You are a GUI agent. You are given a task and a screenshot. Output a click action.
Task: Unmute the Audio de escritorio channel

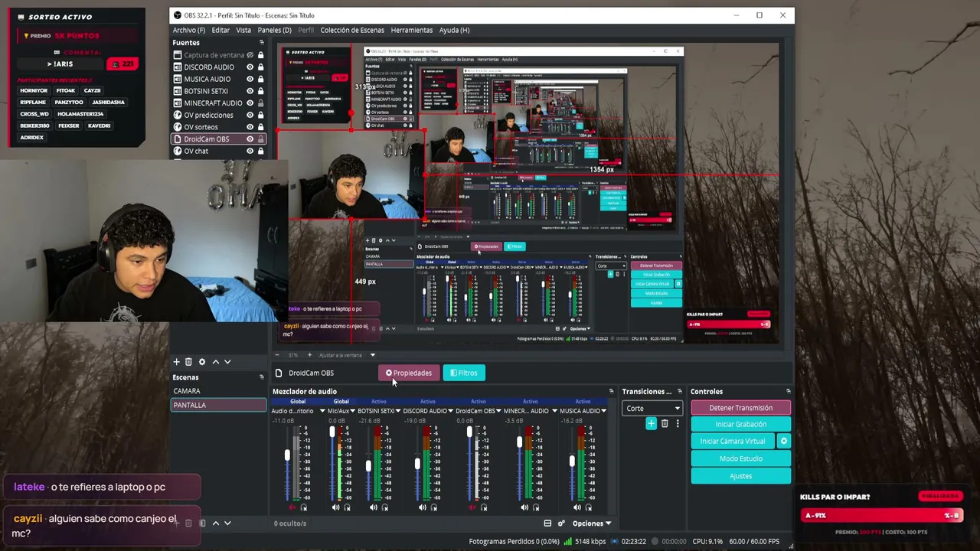click(x=292, y=507)
